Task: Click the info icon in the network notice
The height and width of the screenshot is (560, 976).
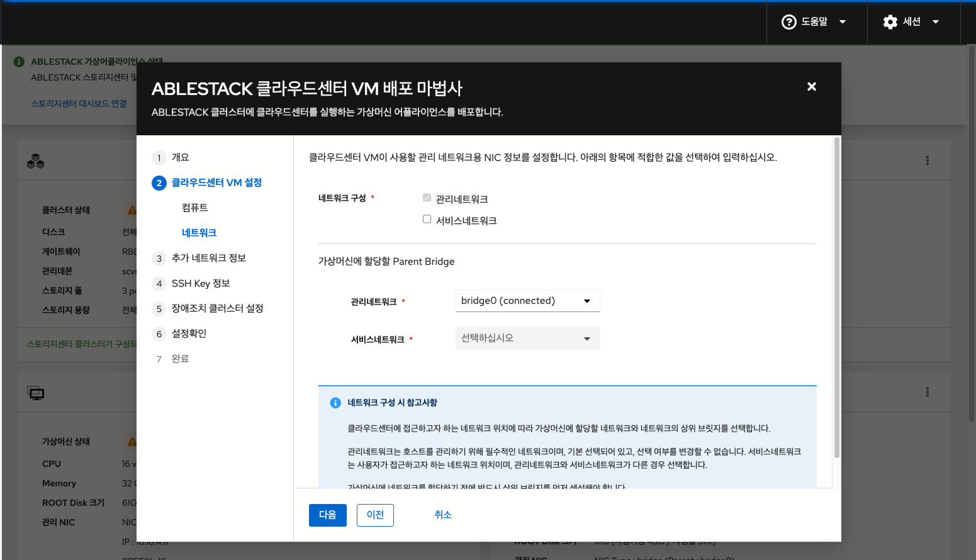Action: 335,402
